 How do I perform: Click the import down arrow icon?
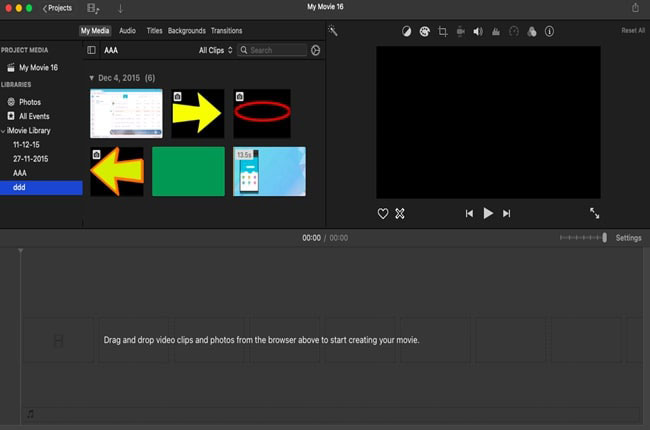pos(120,8)
